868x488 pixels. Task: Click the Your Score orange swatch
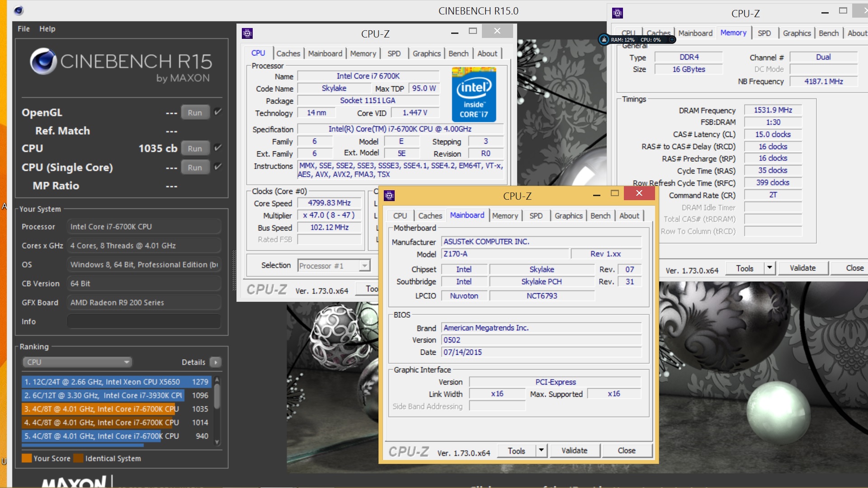point(27,458)
